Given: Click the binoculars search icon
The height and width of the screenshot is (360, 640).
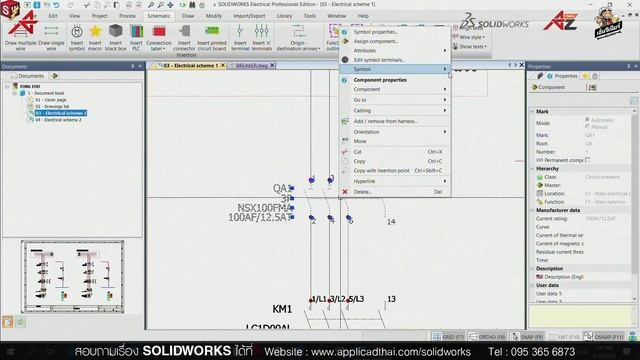Looking at the screenshot, I should coord(192,5).
